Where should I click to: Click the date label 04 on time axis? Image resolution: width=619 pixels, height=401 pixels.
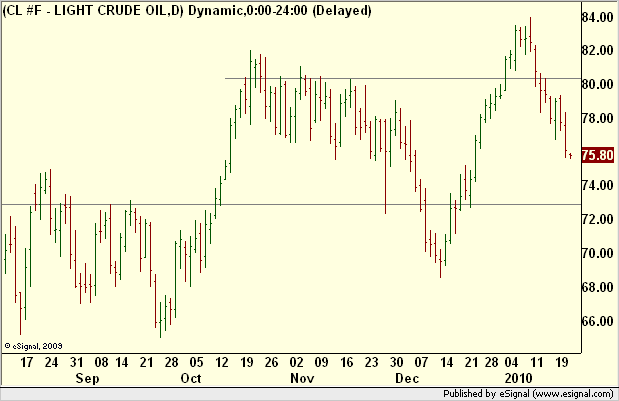pyautogui.click(x=512, y=362)
